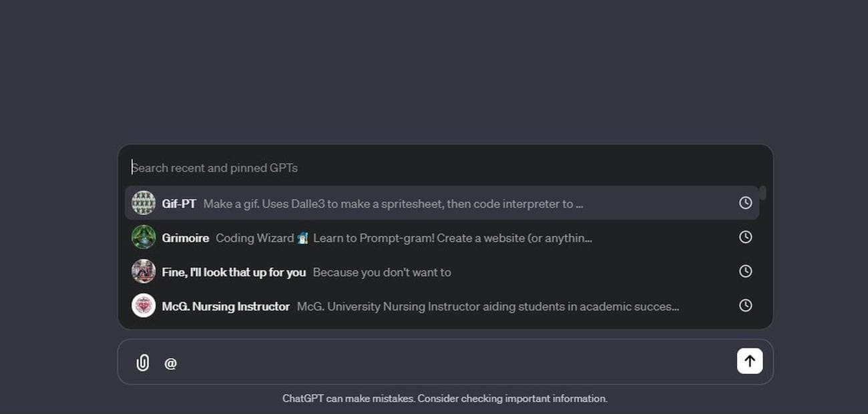
Task: Click the recent clock icon for Gif-PT
Action: click(745, 203)
